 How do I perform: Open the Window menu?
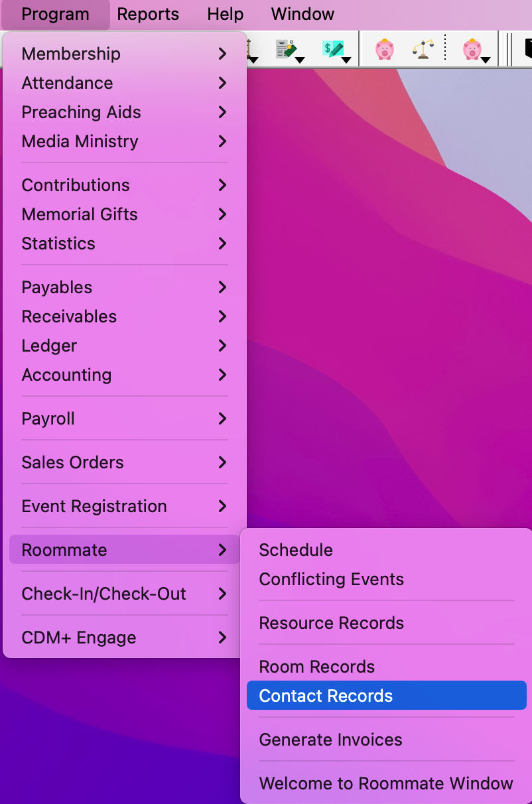point(302,14)
